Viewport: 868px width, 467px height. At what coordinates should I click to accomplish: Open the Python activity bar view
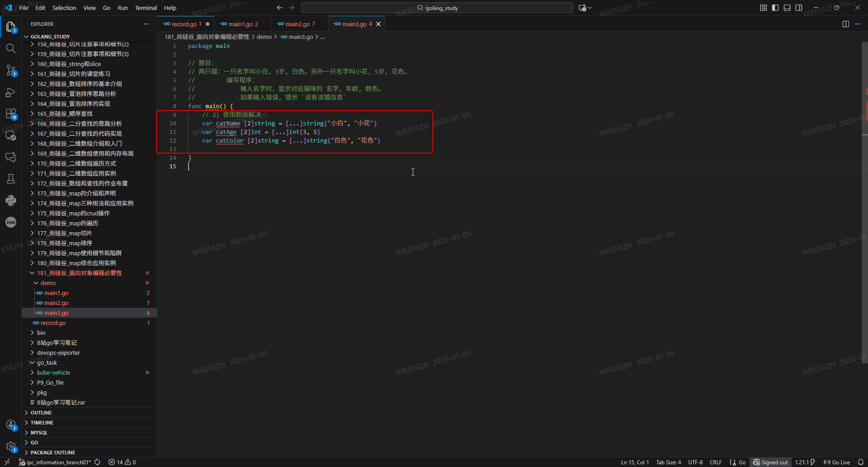[11, 200]
